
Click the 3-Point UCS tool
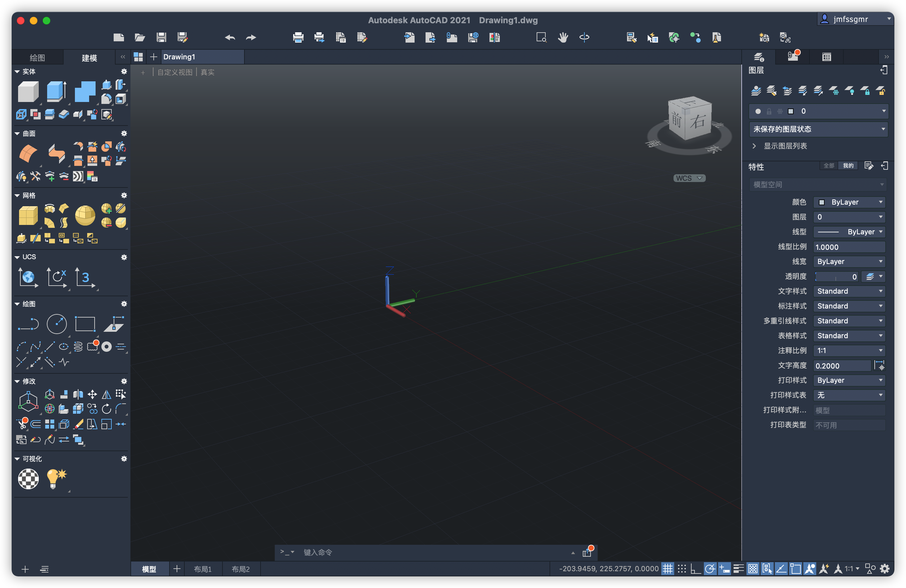85,278
